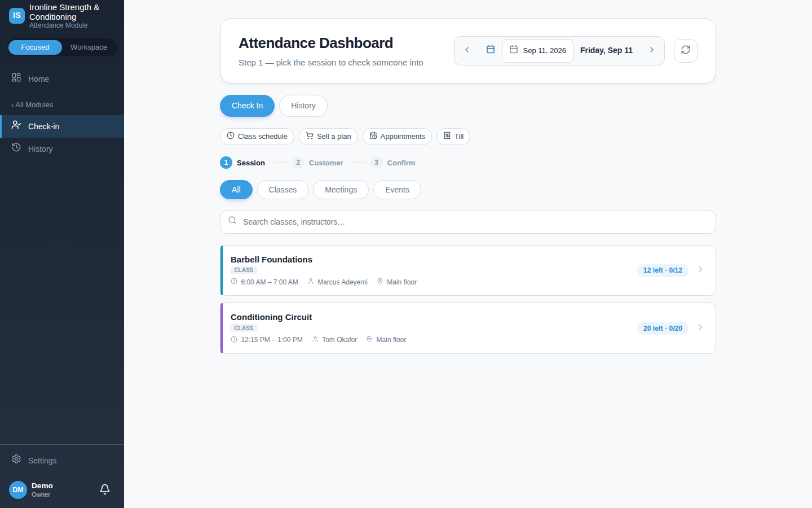Image resolution: width=812 pixels, height=508 pixels.
Task: Select the Check In tab
Action: (x=247, y=106)
